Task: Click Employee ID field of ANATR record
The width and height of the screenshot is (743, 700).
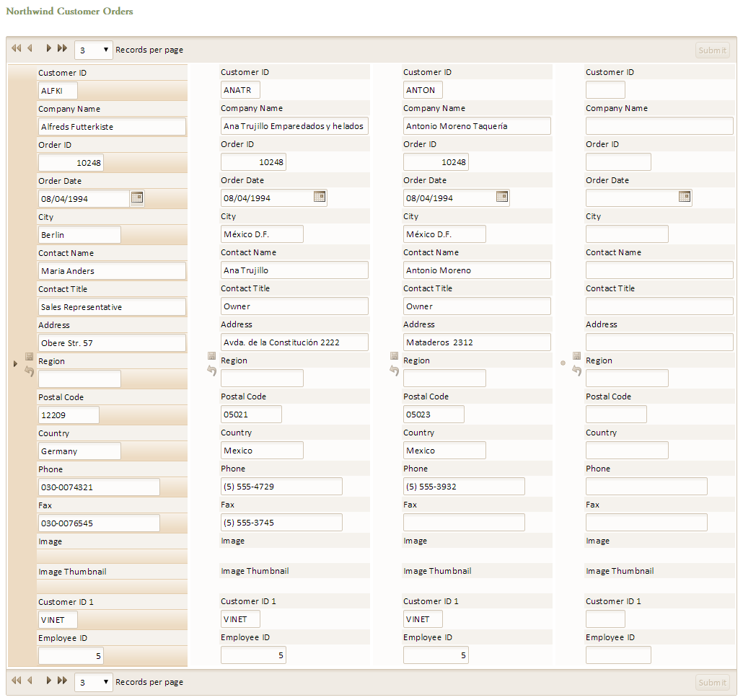Action: (x=253, y=655)
